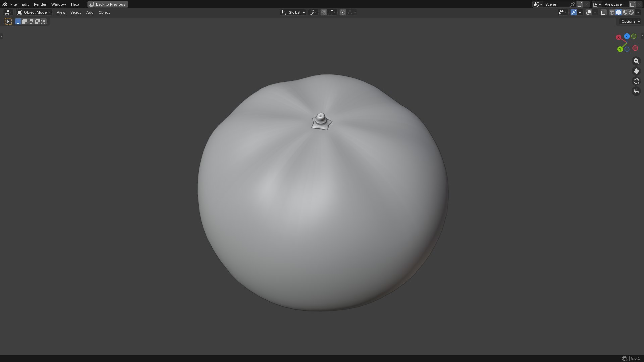
Task: Toggle proportional editing button
Action: (x=342, y=12)
